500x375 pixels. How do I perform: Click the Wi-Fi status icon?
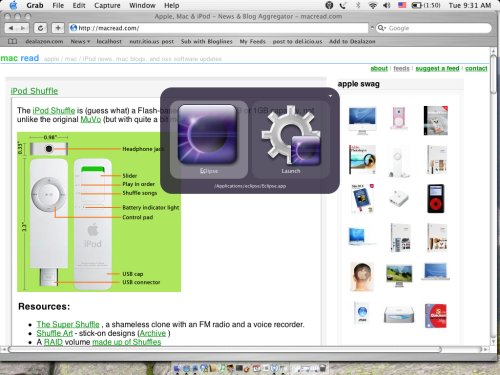373,5
